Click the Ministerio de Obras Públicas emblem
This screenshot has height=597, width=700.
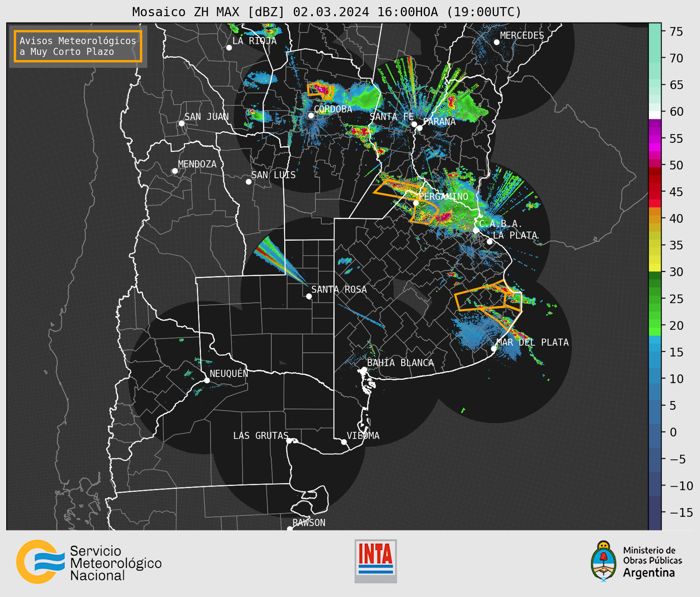(x=603, y=561)
